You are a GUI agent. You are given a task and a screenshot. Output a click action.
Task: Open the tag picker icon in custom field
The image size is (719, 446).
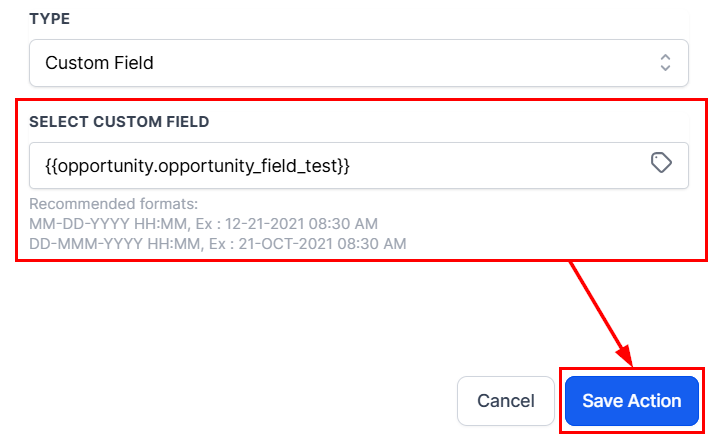[661, 163]
